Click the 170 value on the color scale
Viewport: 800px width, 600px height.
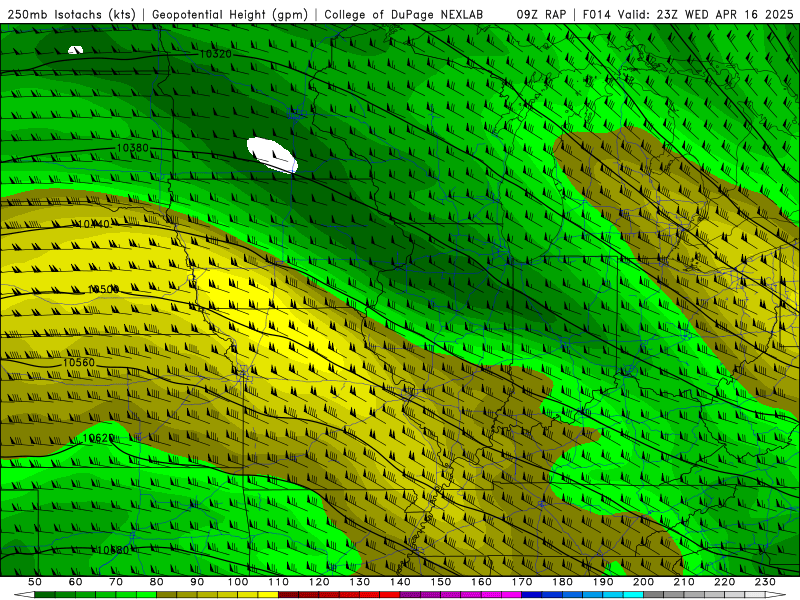point(521,582)
